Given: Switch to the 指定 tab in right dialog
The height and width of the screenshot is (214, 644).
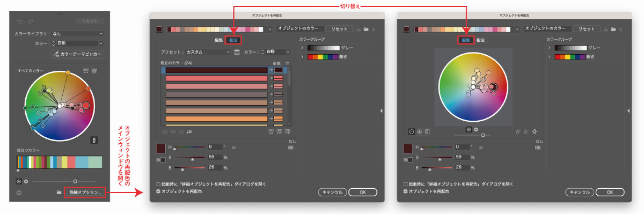Looking at the screenshot, I should coord(481,40).
